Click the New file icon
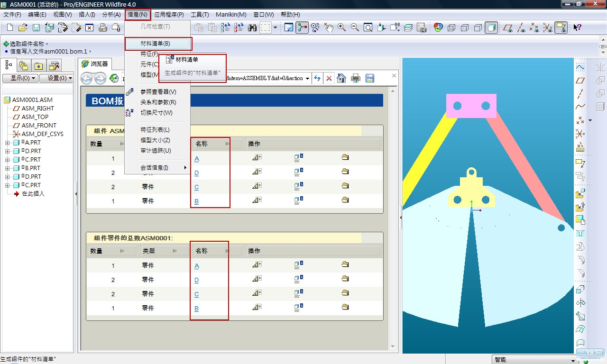This screenshot has width=607, height=364. point(10,27)
